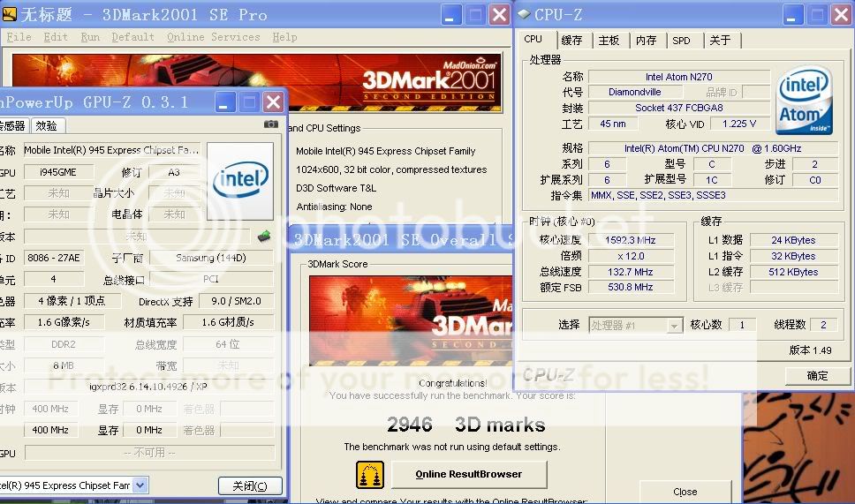Click the memory type field DDR2
The width and height of the screenshot is (855, 504).
pos(64,344)
